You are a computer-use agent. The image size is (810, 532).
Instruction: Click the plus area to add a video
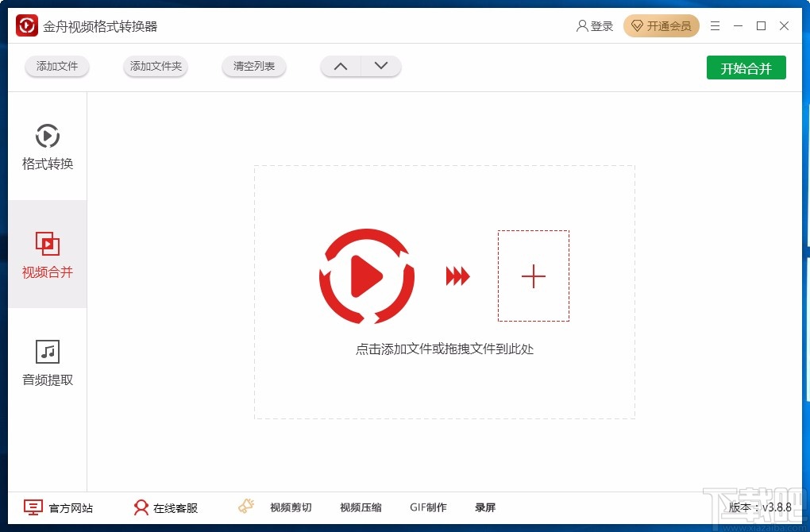click(x=533, y=276)
